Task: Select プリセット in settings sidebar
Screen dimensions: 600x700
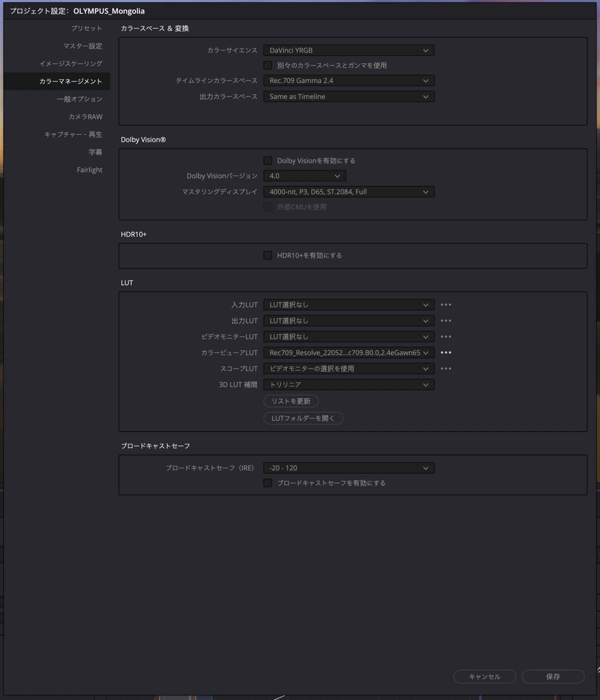Action: [86, 28]
